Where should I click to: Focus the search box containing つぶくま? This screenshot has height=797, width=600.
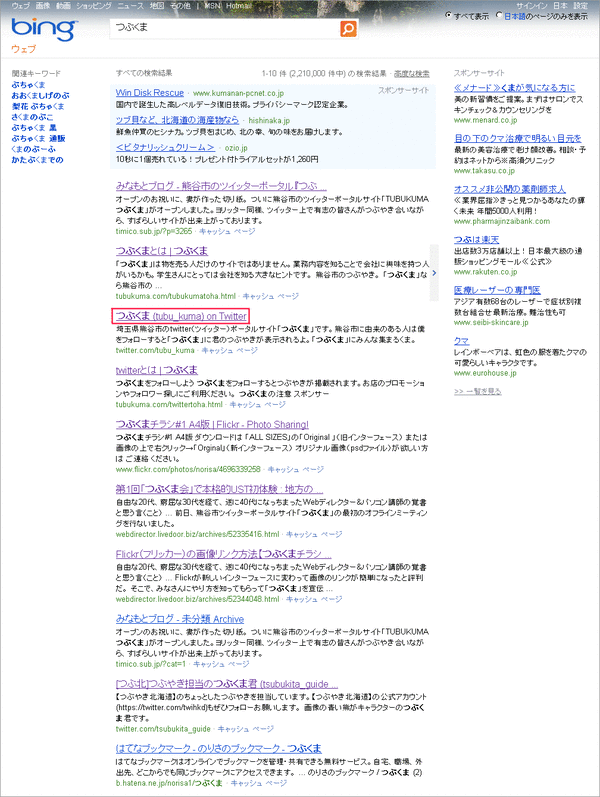pos(225,28)
